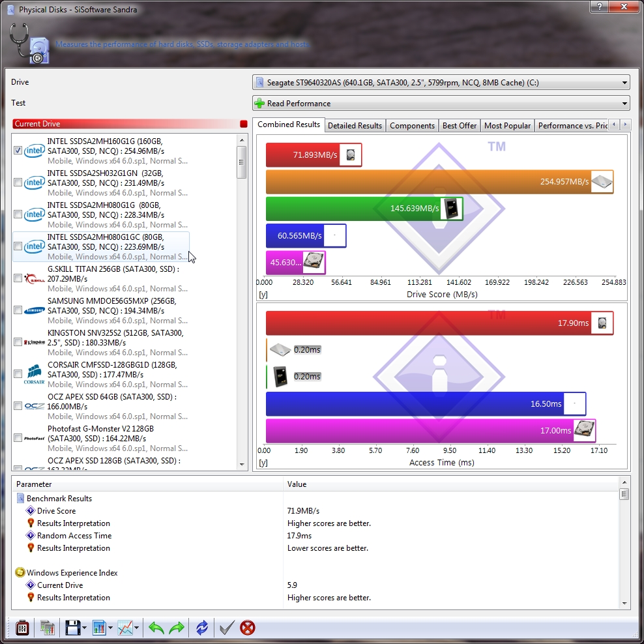The image size is (644, 644).
Task: Go forward with the green right arrow
Action: pyautogui.click(x=177, y=628)
